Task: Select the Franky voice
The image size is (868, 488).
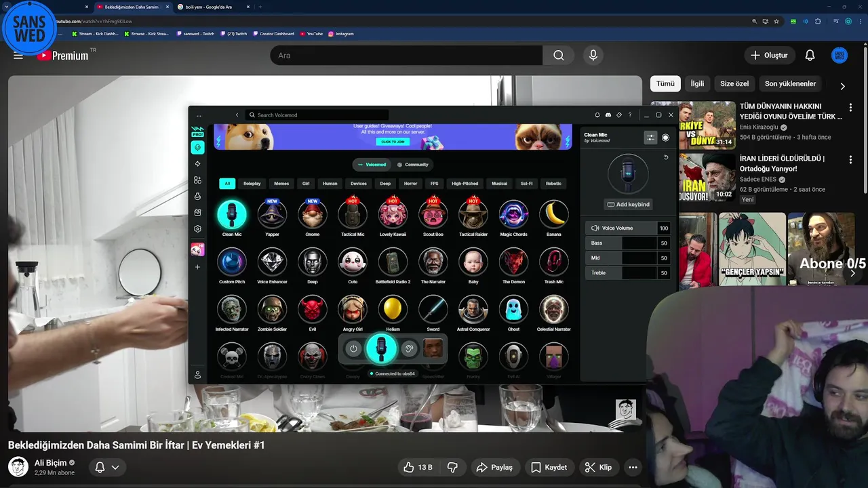Action: click(x=473, y=357)
